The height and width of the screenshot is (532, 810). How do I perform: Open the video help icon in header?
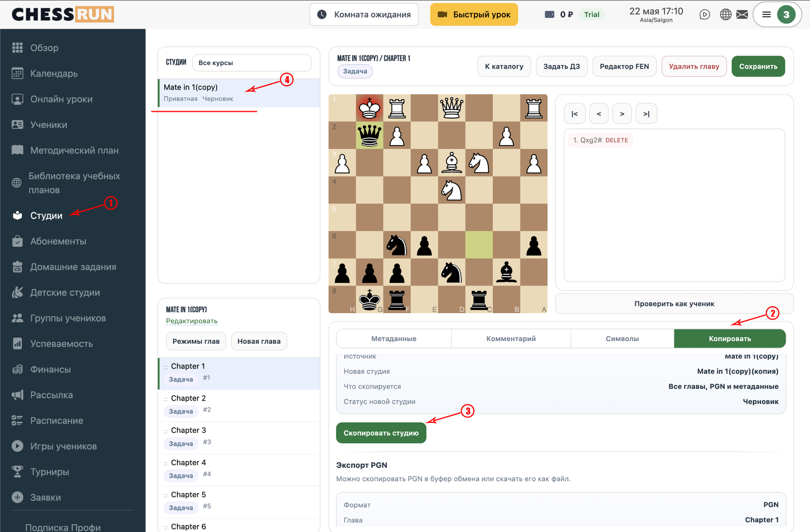[x=705, y=14]
